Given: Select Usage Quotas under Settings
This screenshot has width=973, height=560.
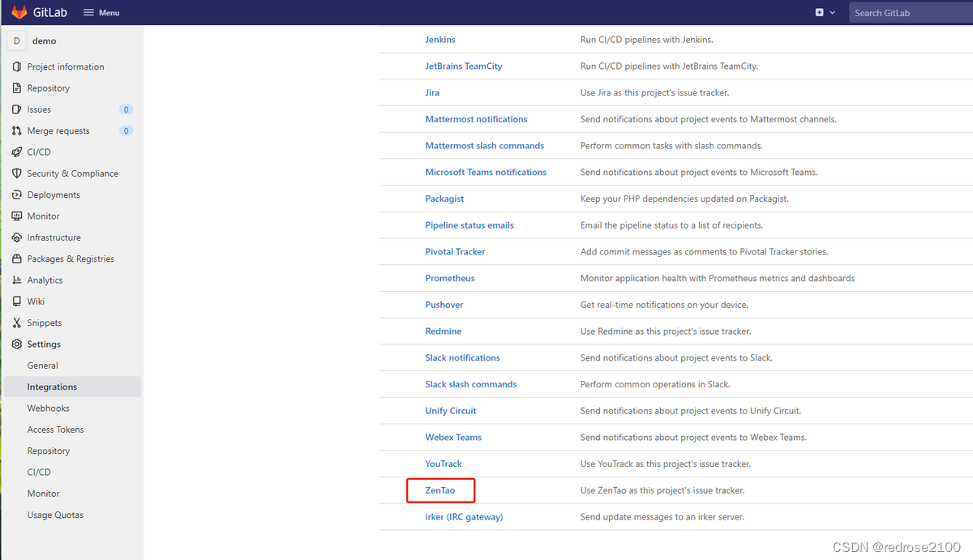Looking at the screenshot, I should tap(55, 515).
